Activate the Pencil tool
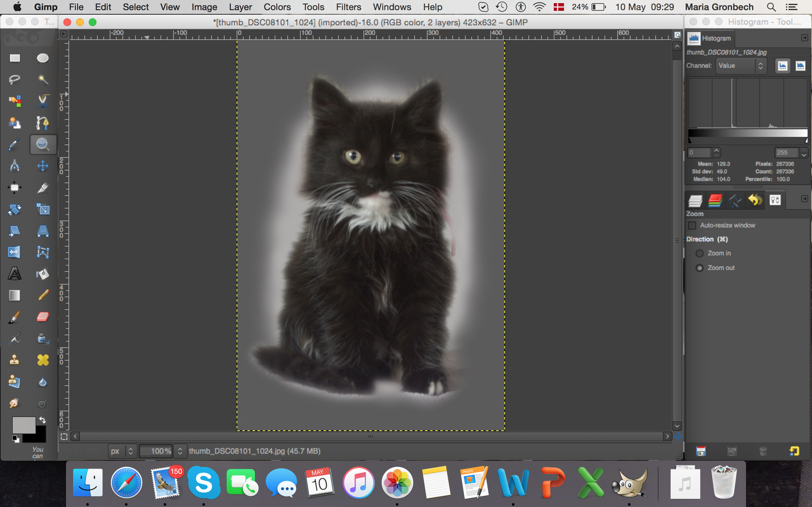 coord(43,295)
